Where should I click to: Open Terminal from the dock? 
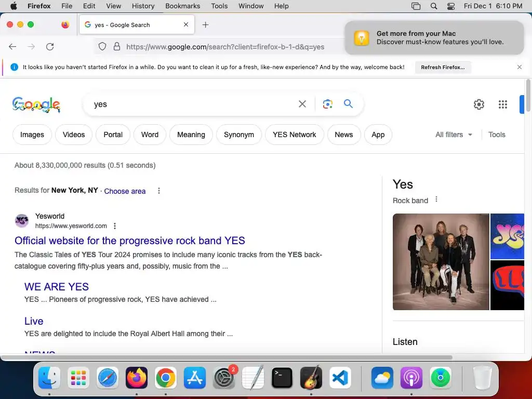(x=282, y=378)
